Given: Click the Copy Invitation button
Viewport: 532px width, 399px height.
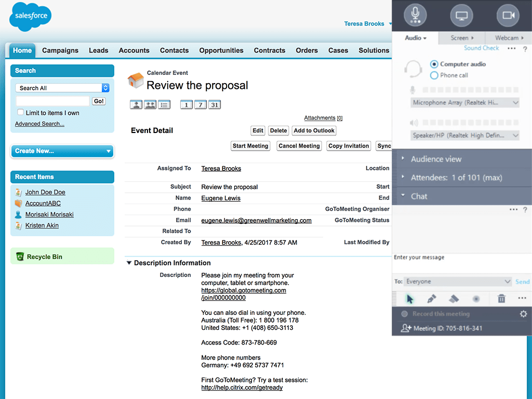Looking at the screenshot, I should tap(349, 146).
